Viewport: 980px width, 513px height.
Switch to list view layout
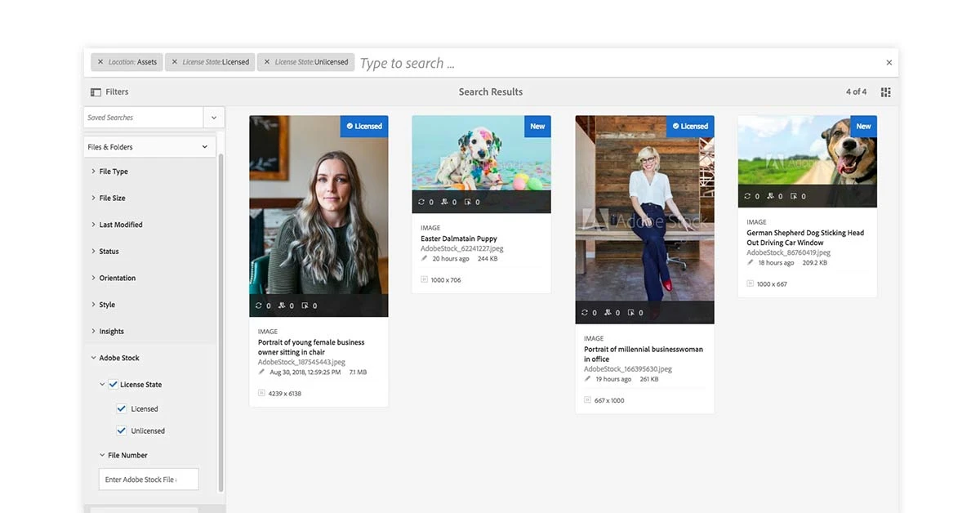tap(885, 91)
